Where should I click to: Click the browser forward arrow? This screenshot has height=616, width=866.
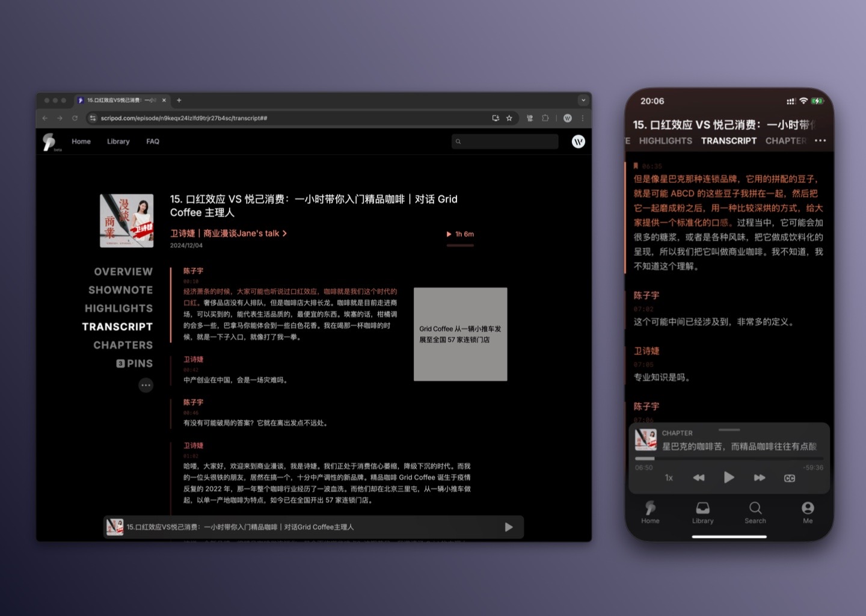point(60,118)
